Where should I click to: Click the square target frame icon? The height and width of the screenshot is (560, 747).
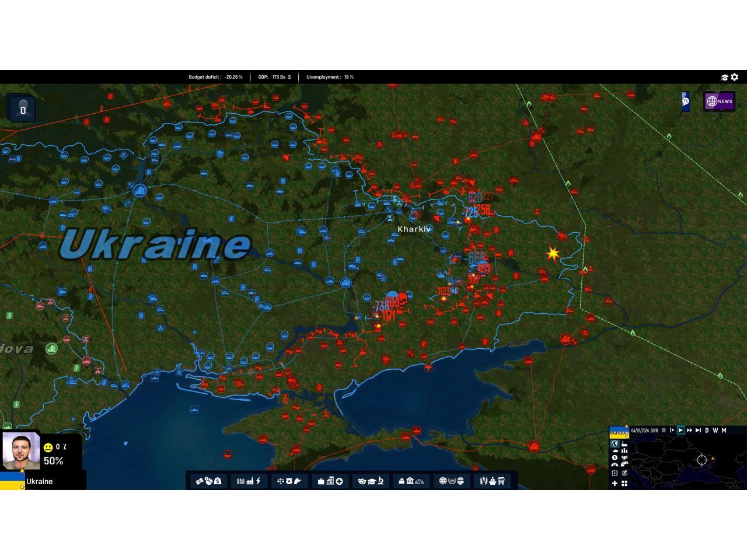615,473
